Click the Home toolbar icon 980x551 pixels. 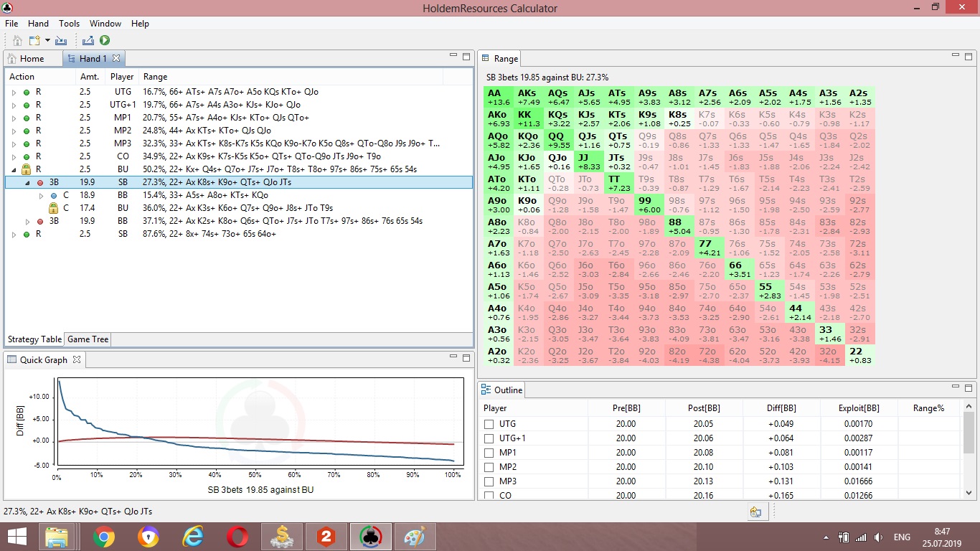coord(17,41)
